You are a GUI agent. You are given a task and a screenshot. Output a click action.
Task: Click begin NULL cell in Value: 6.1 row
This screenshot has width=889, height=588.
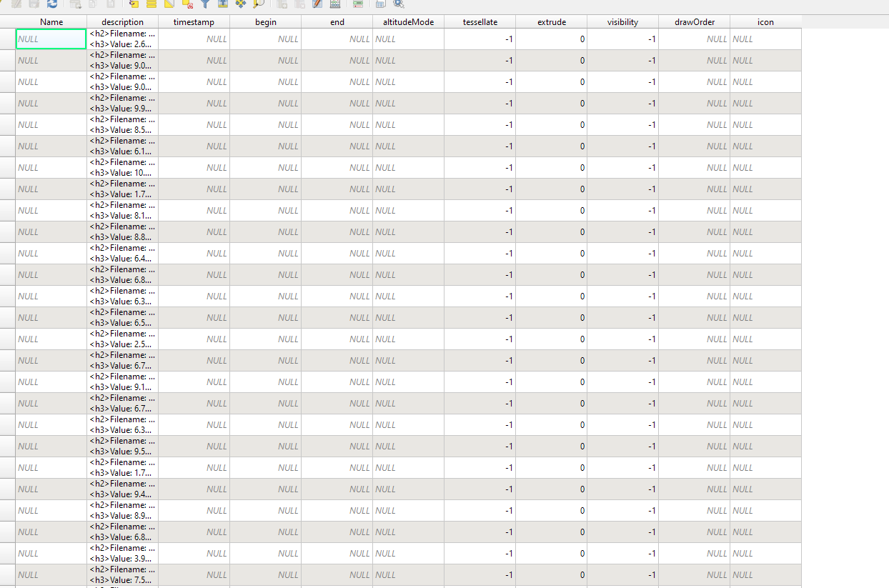coord(266,146)
